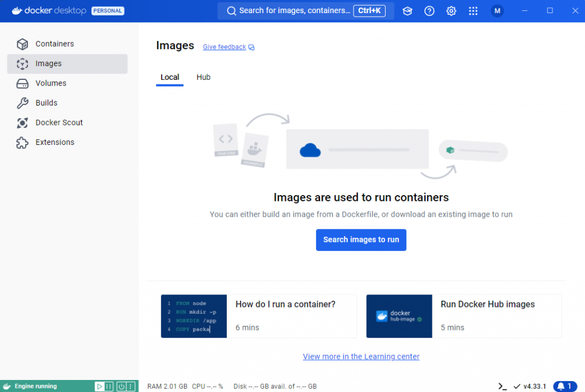The image size is (585, 392).
Task: Maximize the Docker Desktop window
Action: (x=550, y=11)
